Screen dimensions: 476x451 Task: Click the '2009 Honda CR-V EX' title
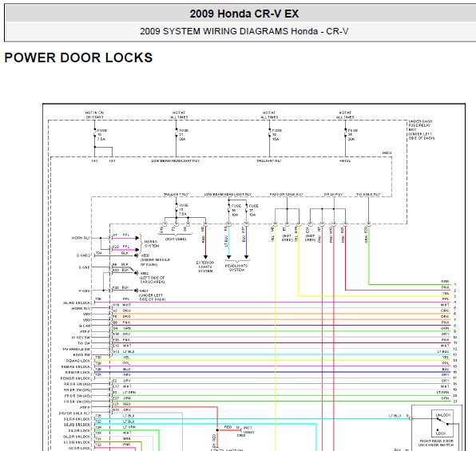[x=244, y=14]
